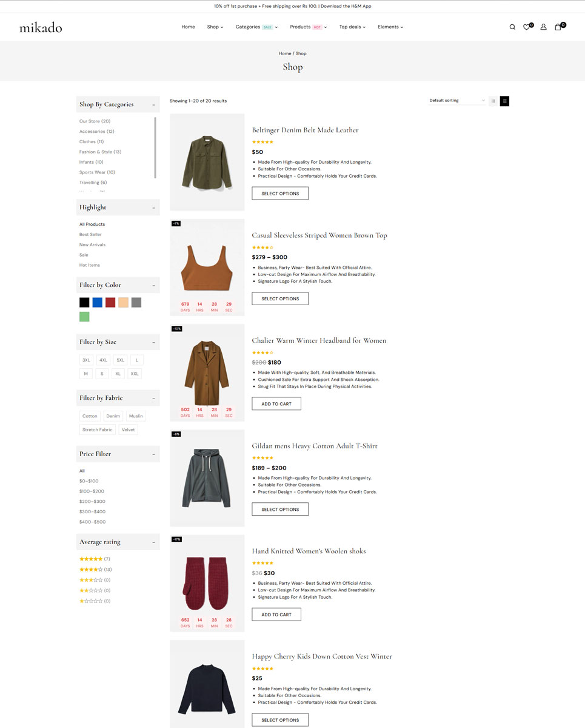Screen dimensions: 585x728
Task: Open the Default sorting dropdown
Action: tap(457, 101)
